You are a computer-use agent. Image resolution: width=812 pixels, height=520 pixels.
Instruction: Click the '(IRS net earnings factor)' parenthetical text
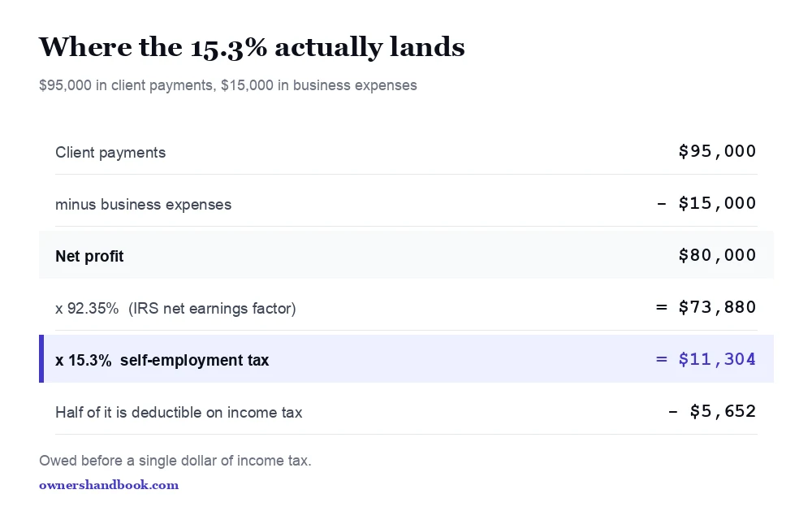[212, 309]
